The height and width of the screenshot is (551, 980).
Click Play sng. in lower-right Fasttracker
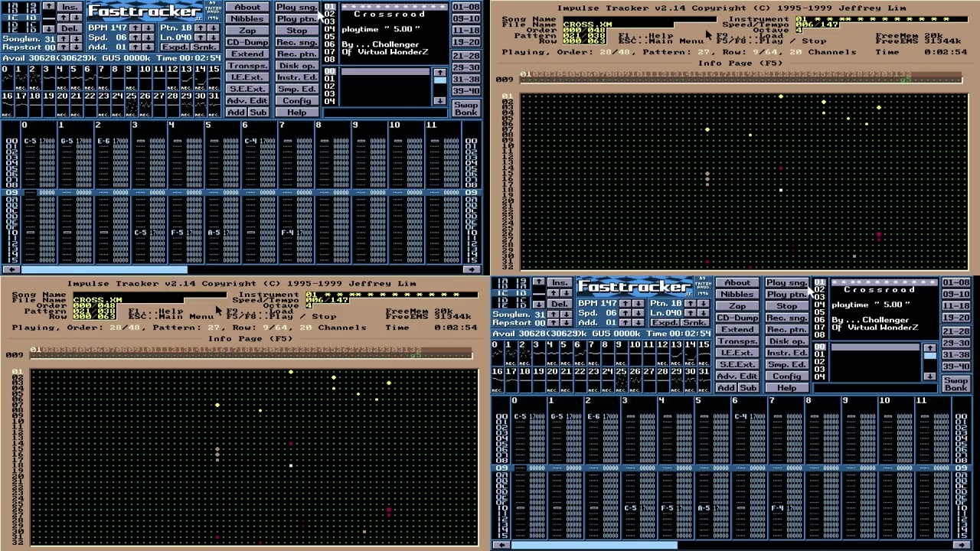(x=787, y=282)
